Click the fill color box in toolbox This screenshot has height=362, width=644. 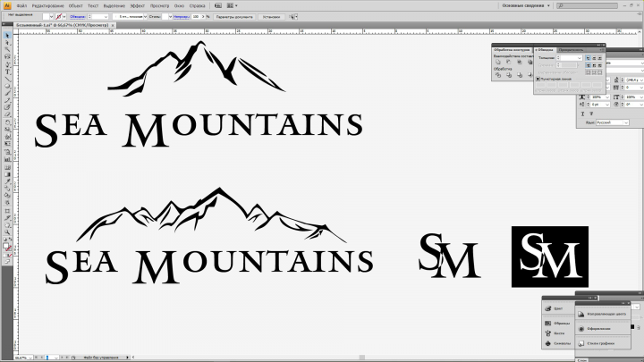click(x=5, y=247)
